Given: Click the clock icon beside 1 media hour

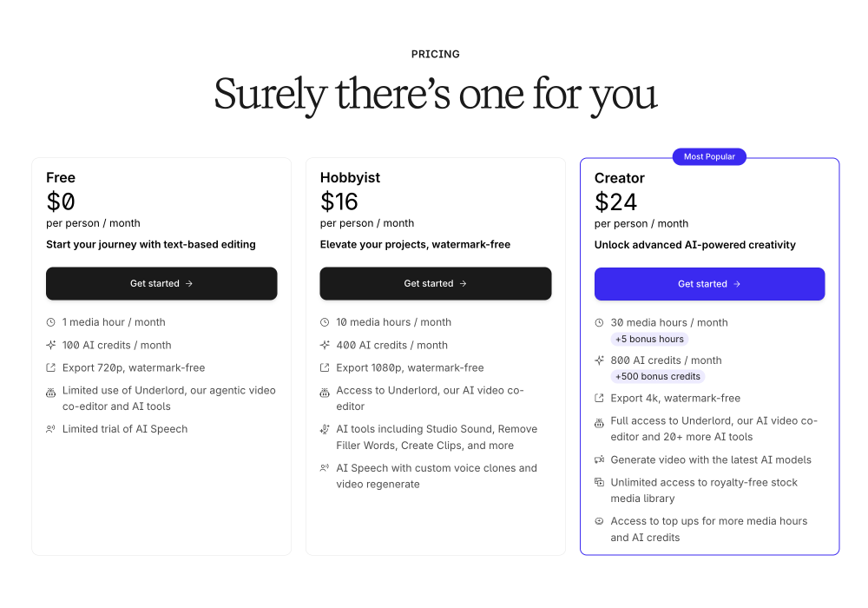Looking at the screenshot, I should click(50, 322).
